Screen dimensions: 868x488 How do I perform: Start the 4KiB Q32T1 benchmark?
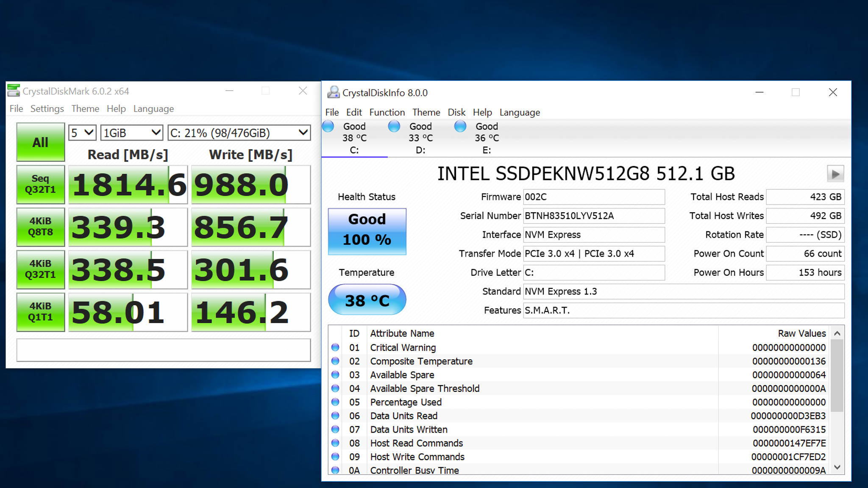coord(41,269)
